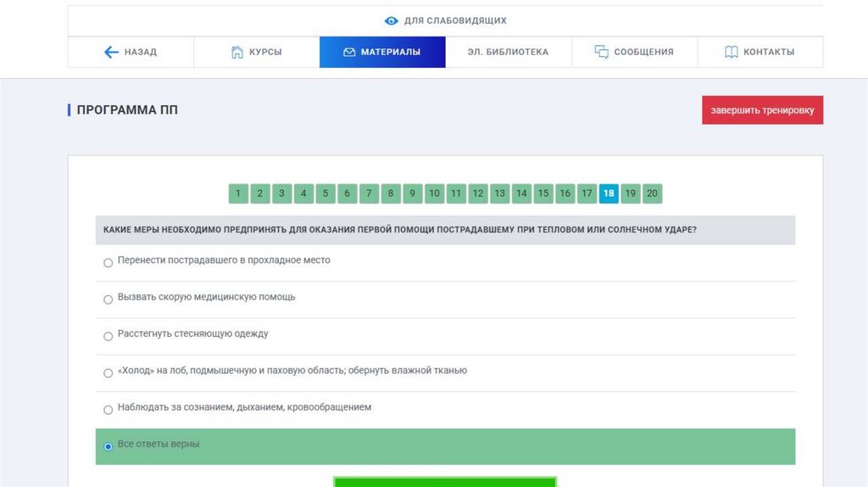Click question 16 square
The width and height of the screenshot is (868, 487).
pos(565,193)
